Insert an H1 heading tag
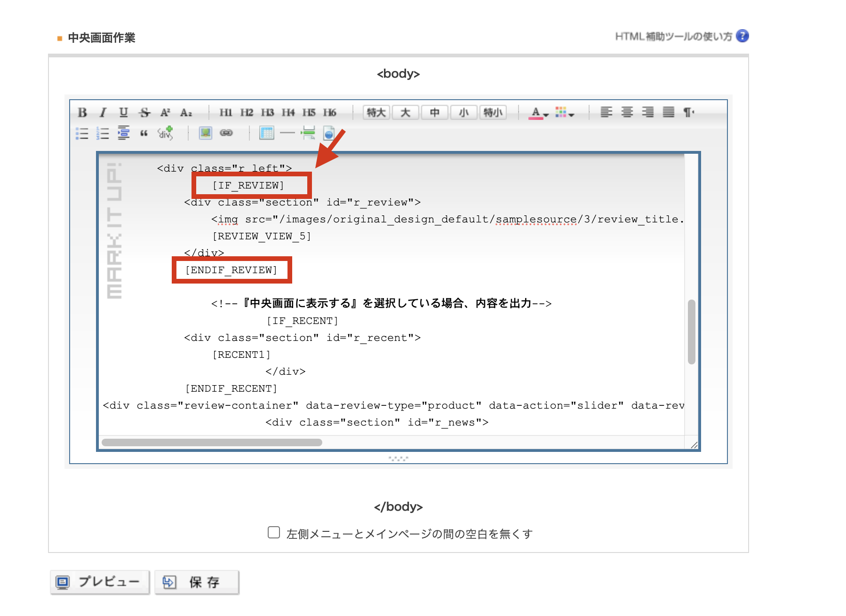Screen dimensions: 846x616 pos(226,112)
